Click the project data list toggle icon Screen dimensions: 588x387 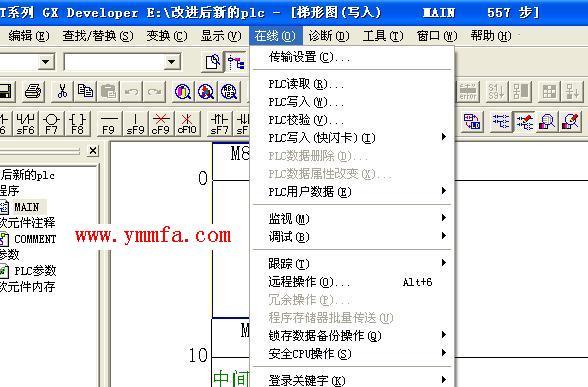pyautogui.click(x=236, y=62)
